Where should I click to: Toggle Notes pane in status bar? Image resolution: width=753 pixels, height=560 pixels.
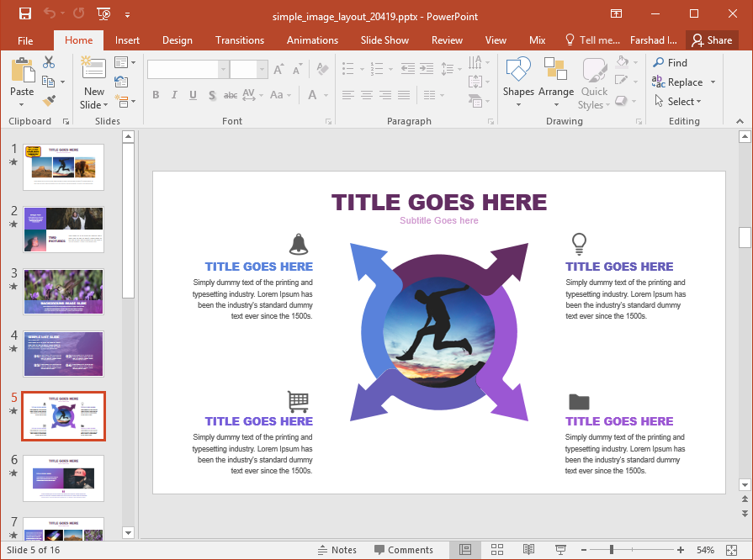click(x=337, y=550)
